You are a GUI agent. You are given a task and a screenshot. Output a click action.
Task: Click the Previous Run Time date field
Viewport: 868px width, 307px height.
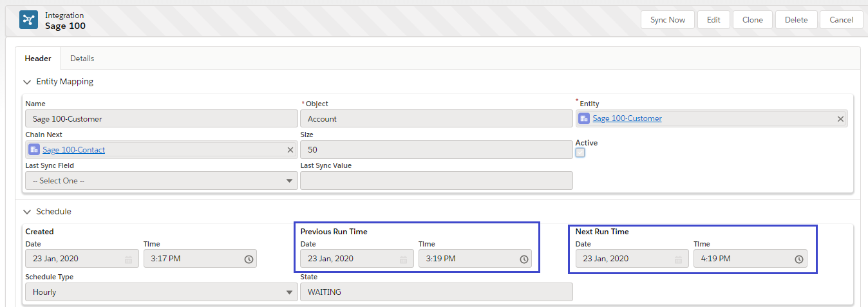[357, 259]
